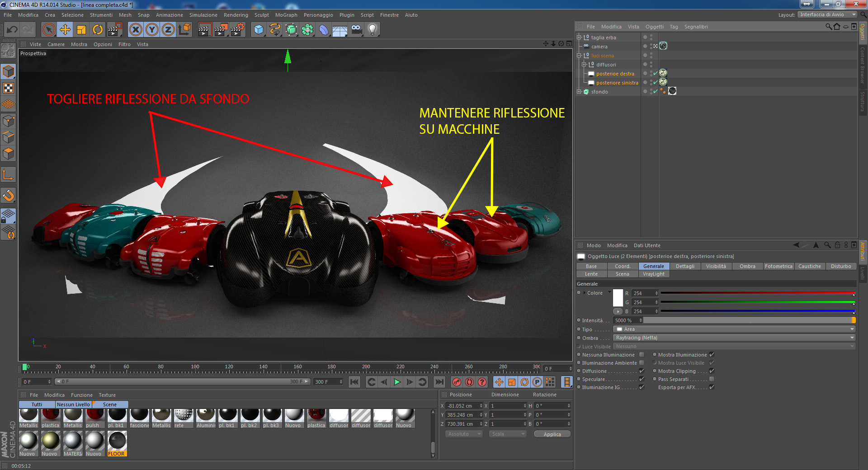Toggle X axis lock
Image resolution: width=868 pixels, height=470 pixels.
point(136,30)
